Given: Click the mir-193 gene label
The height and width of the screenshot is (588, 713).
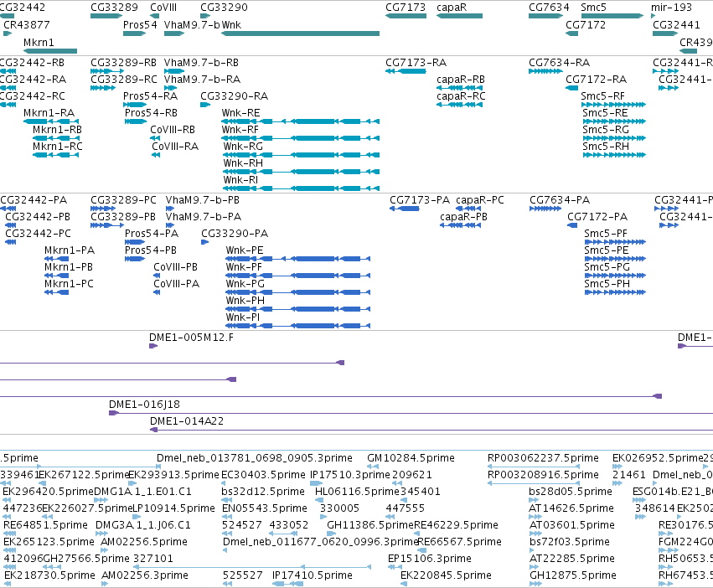Looking at the screenshot, I should click(x=671, y=8).
